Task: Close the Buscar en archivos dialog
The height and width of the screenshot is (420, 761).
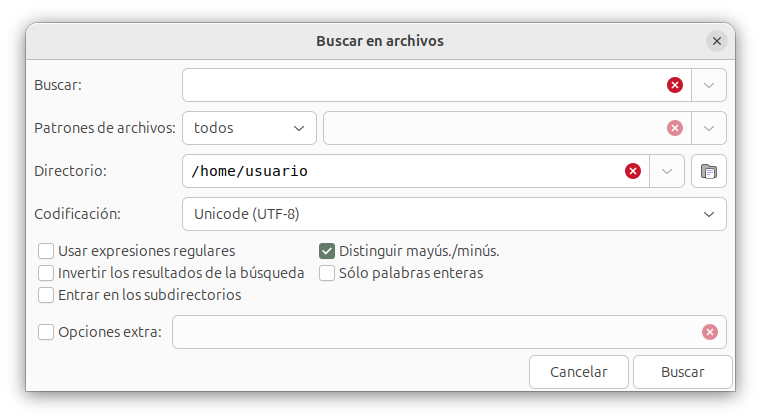Action: pyautogui.click(x=716, y=41)
